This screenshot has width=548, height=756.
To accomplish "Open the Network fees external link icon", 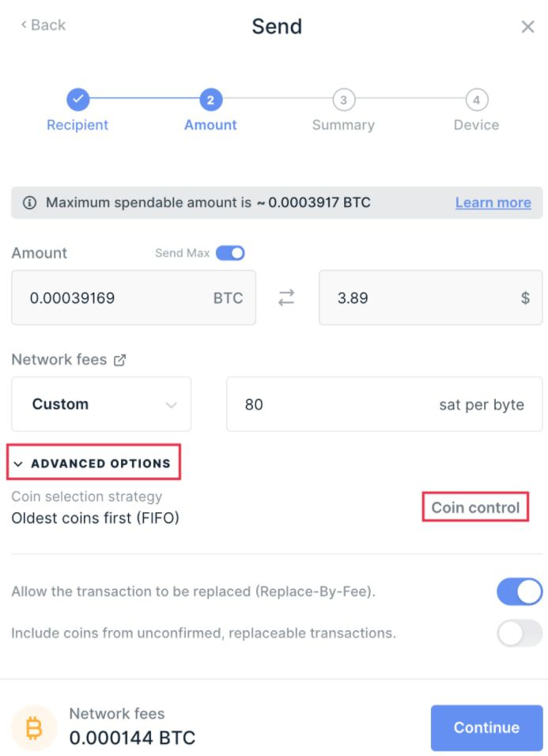I will (x=119, y=360).
